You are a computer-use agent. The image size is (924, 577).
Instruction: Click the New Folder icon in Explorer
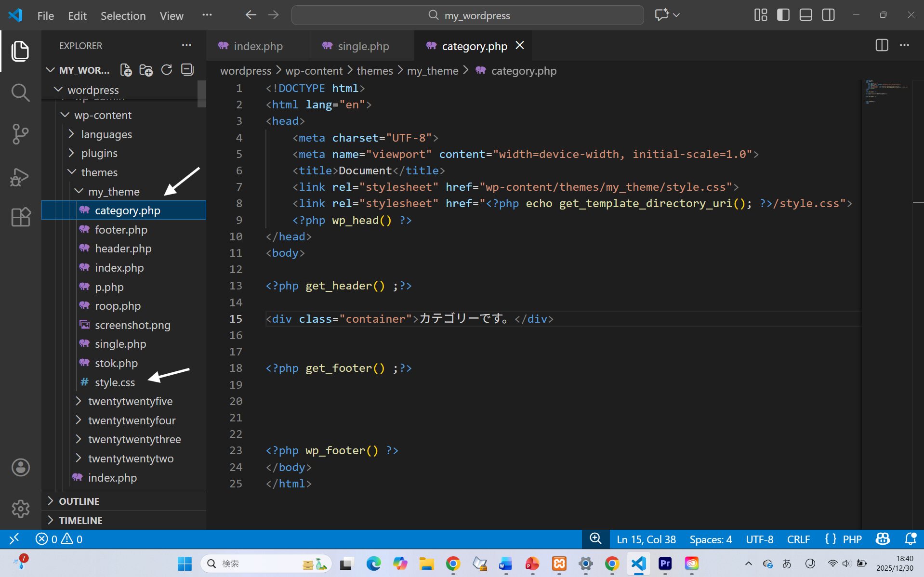pyautogui.click(x=146, y=70)
